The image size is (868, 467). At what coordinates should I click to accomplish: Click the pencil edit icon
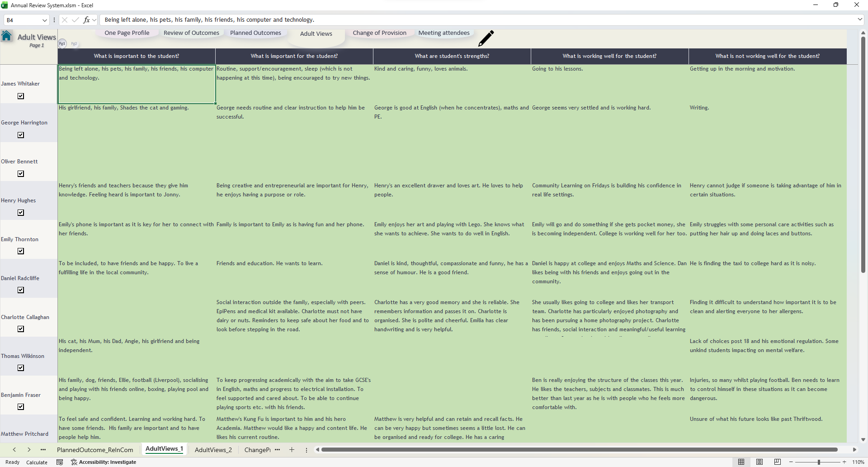486,38
